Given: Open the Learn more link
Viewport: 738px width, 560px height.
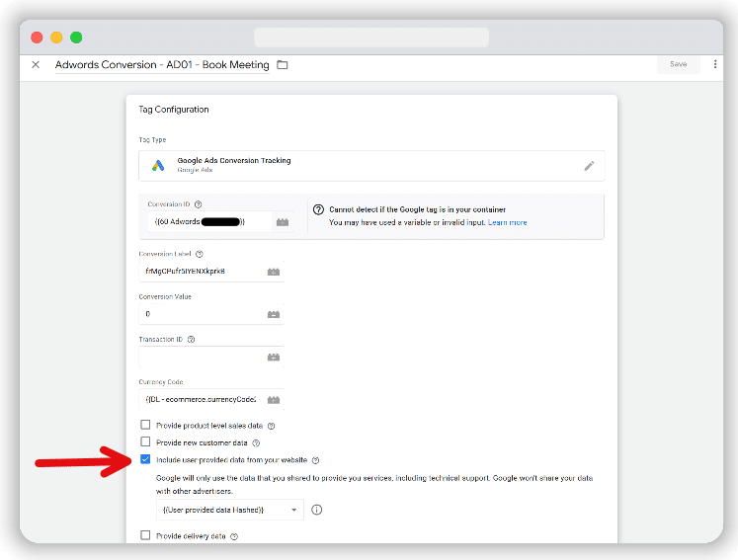Looking at the screenshot, I should tap(507, 222).
